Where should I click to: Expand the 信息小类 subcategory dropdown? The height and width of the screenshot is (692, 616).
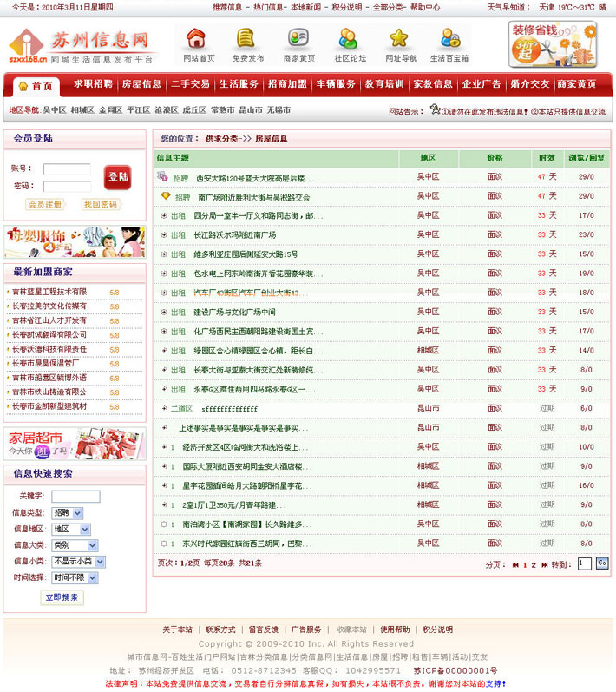tap(78, 562)
